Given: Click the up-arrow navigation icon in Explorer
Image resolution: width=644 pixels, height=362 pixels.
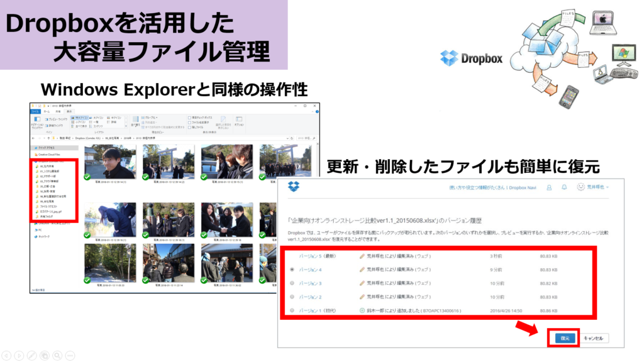Looking at the screenshot, I should tap(48, 138).
